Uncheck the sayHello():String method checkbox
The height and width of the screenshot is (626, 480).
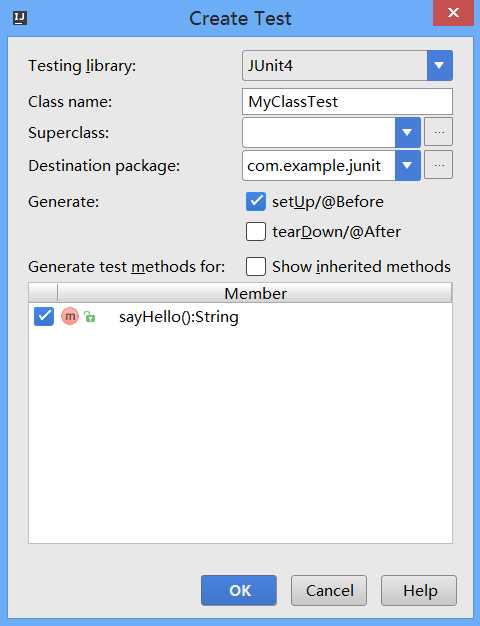tap(44, 317)
